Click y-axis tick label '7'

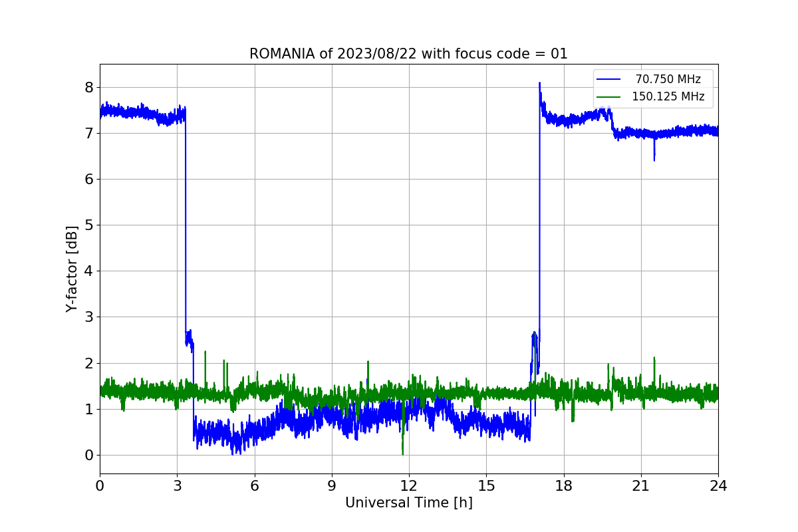(88, 134)
